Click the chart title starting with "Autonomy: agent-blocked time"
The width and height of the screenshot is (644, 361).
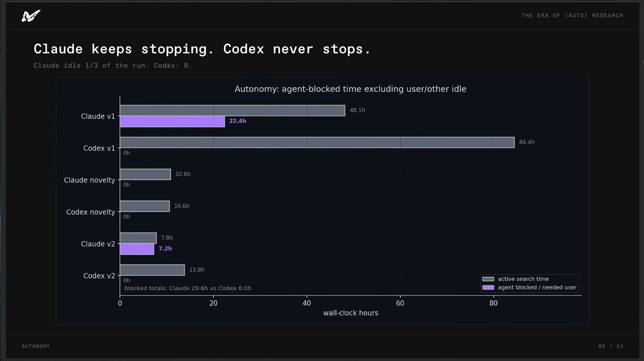[x=351, y=89]
